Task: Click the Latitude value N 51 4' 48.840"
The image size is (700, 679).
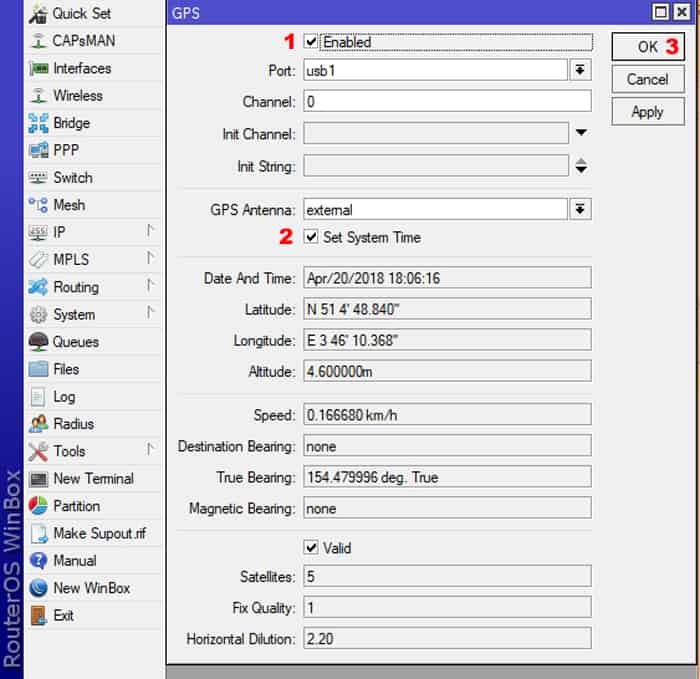Action: pyautogui.click(x=447, y=309)
